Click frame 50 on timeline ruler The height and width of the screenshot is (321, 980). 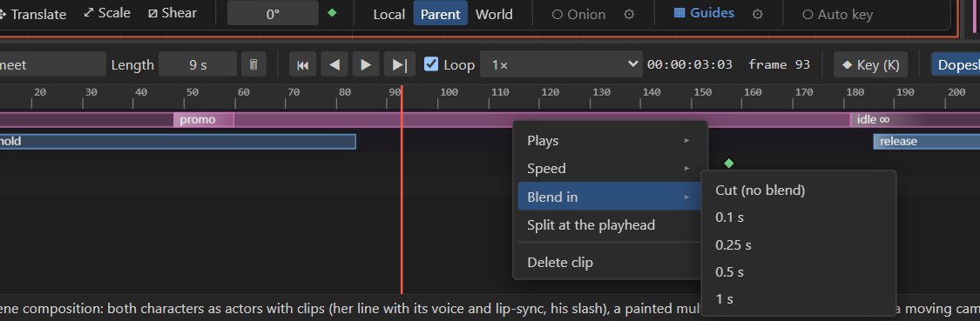pyautogui.click(x=193, y=92)
